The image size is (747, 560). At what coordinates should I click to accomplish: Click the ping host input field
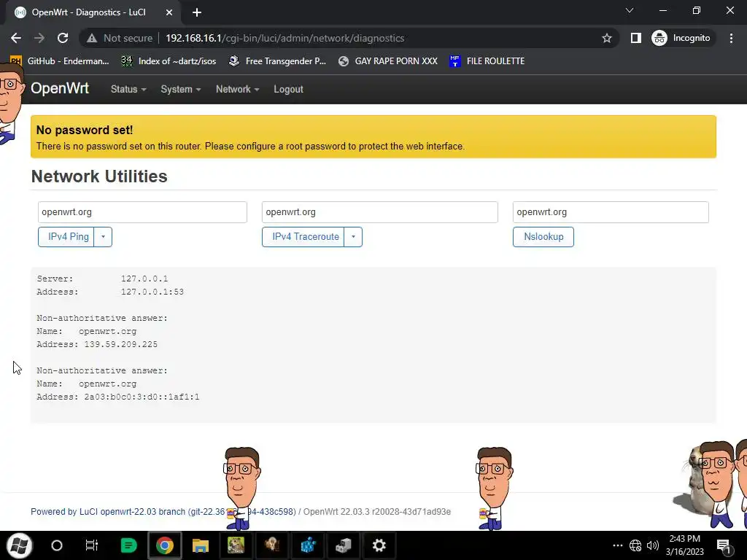[142, 212]
